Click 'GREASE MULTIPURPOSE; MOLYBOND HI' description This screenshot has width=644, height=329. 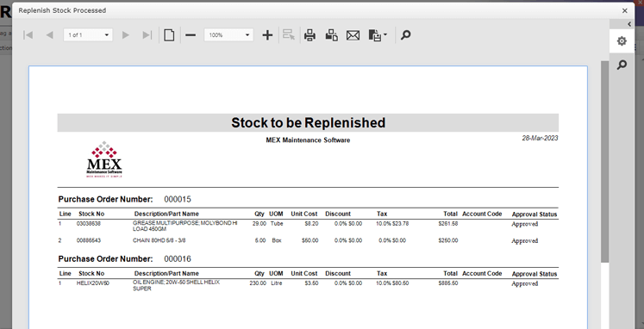184,223
